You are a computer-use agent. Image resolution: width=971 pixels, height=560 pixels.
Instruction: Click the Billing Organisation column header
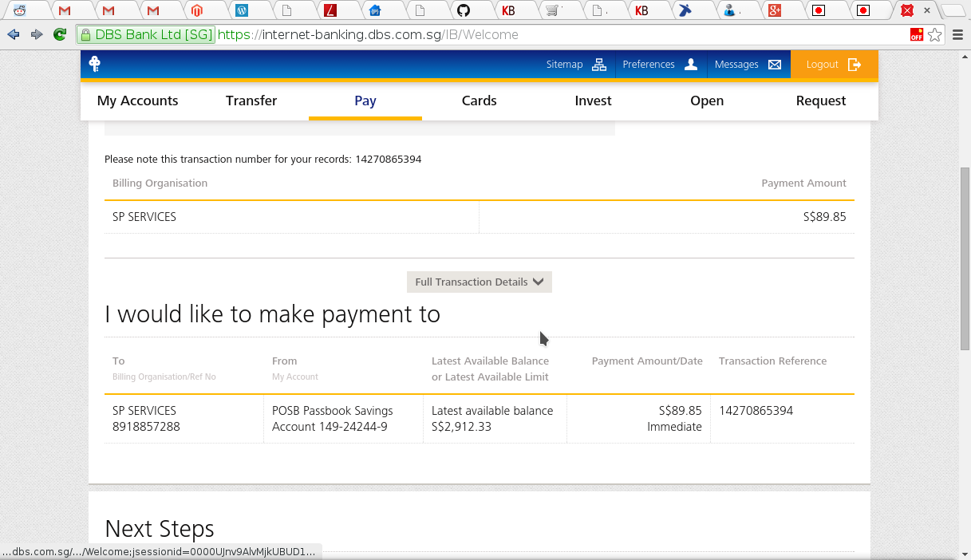[160, 183]
